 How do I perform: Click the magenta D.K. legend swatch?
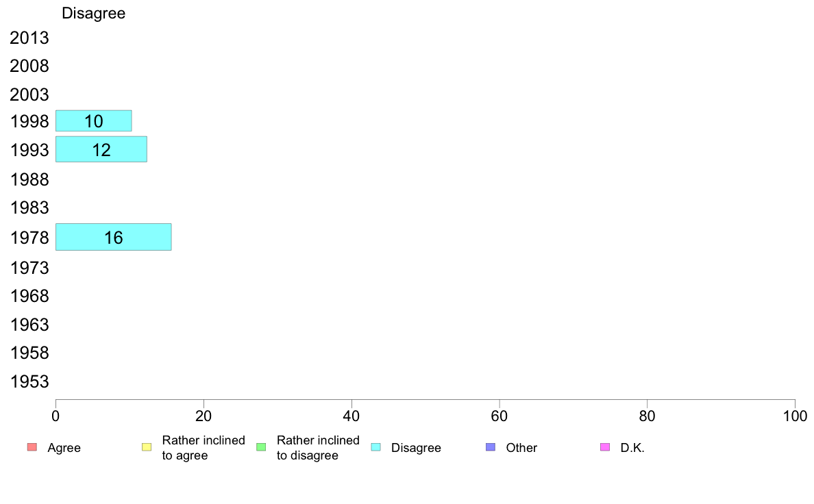point(605,447)
